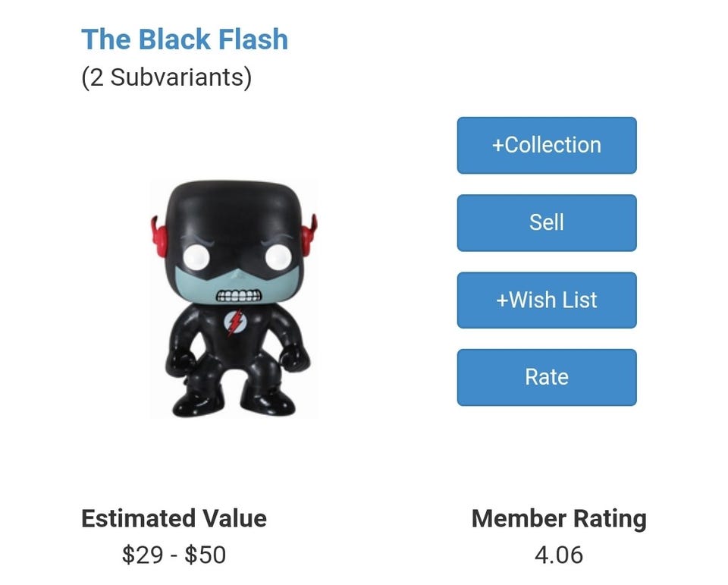Click the figure's gritted teeth

click(238, 297)
